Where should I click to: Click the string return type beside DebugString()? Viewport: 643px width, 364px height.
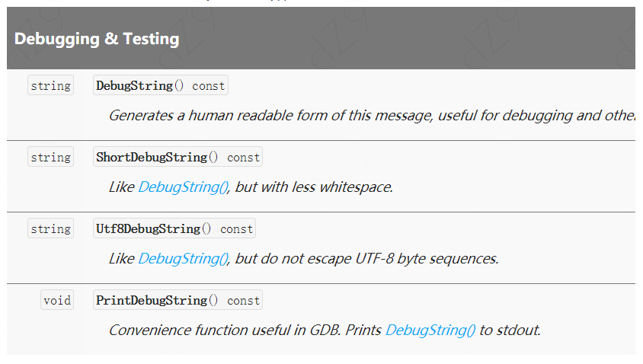point(51,85)
